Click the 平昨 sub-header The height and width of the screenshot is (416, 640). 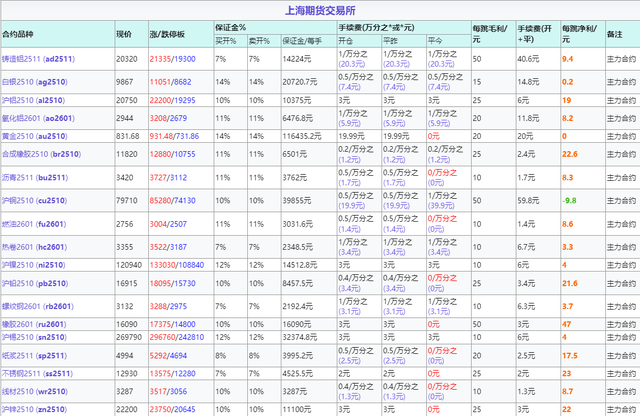(390, 41)
